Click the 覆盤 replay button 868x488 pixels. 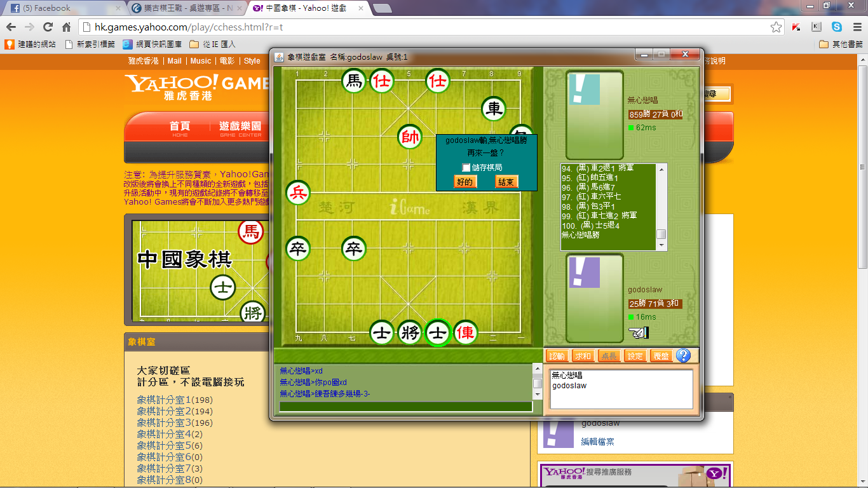pyautogui.click(x=661, y=356)
